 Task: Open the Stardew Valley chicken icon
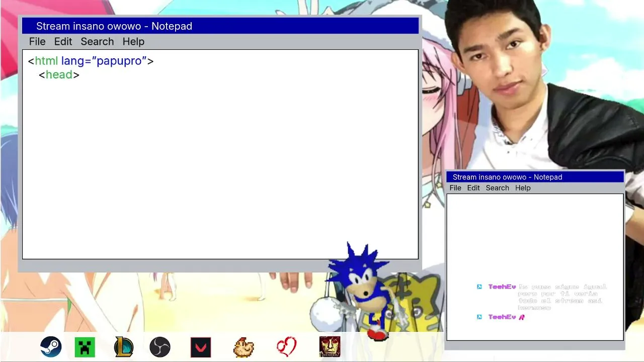pos(244,347)
